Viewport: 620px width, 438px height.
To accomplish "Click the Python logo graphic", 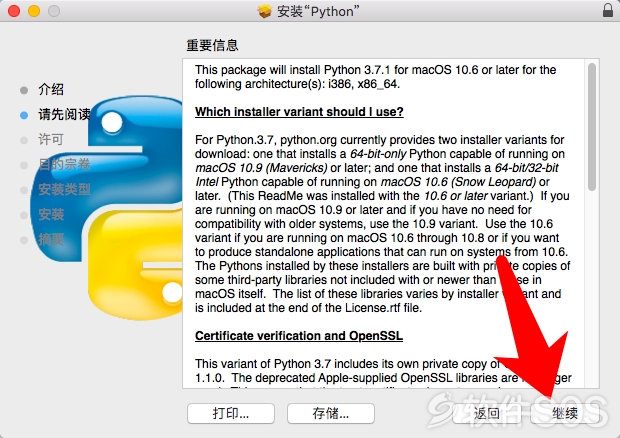I will tap(107, 208).
